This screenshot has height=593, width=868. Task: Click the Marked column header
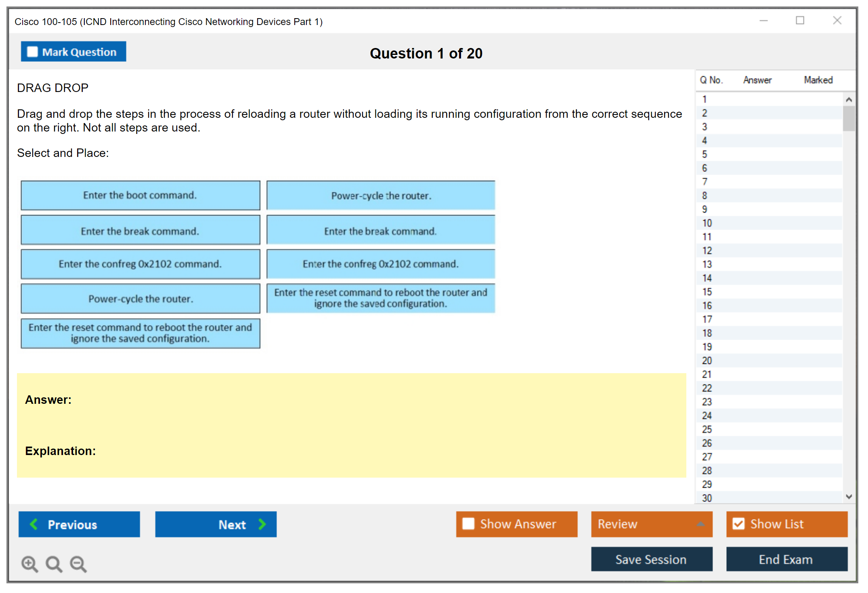(818, 80)
